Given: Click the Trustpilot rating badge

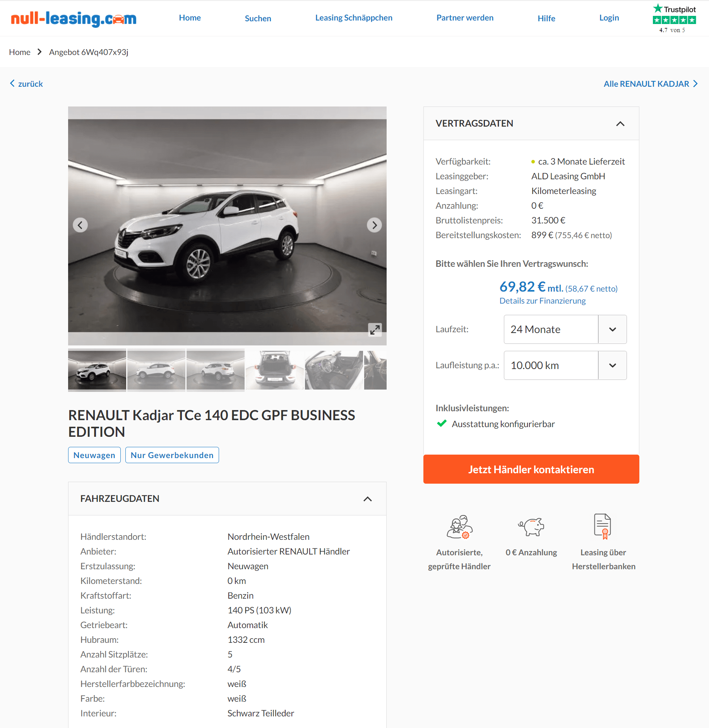Looking at the screenshot, I should (674, 18).
